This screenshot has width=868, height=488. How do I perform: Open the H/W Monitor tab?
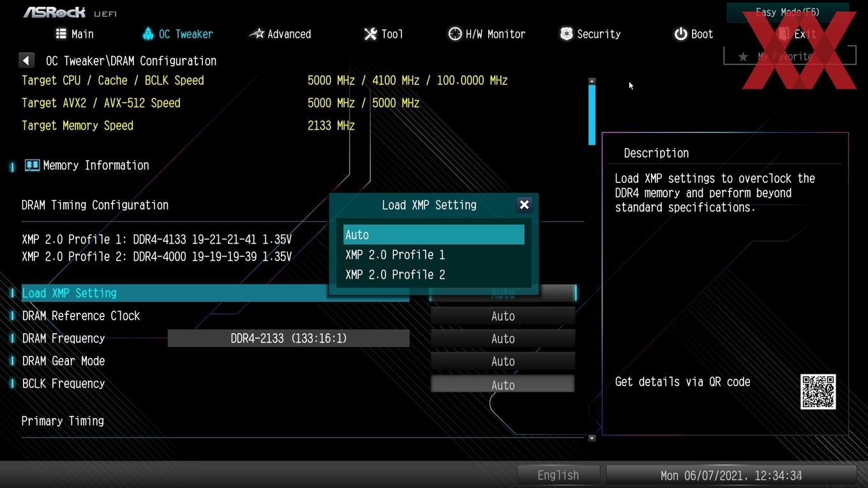tap(486, 34)
